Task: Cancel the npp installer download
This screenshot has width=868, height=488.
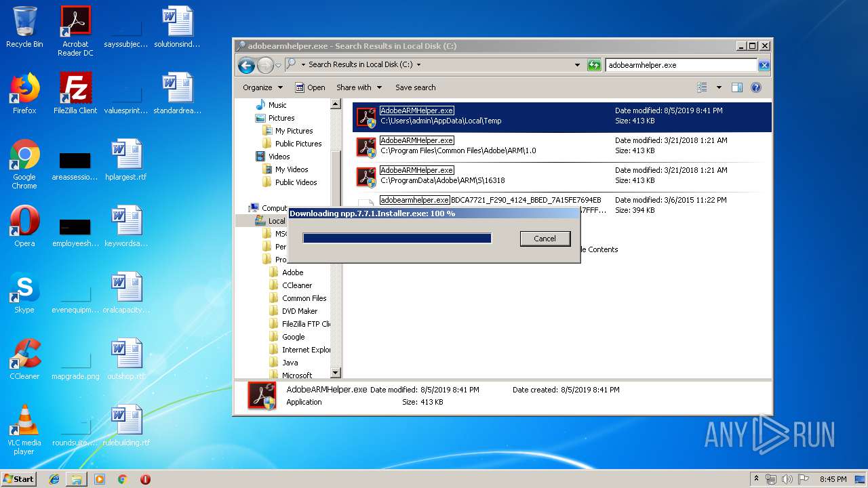Action: 545,239
